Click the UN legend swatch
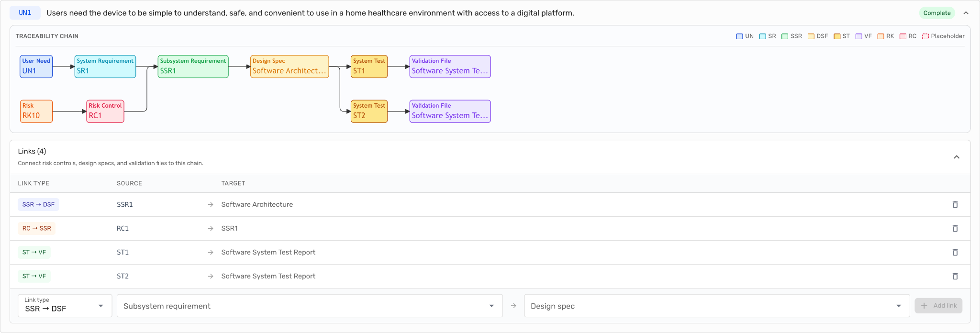Viewport: 980px width, 333px height. 739,36
